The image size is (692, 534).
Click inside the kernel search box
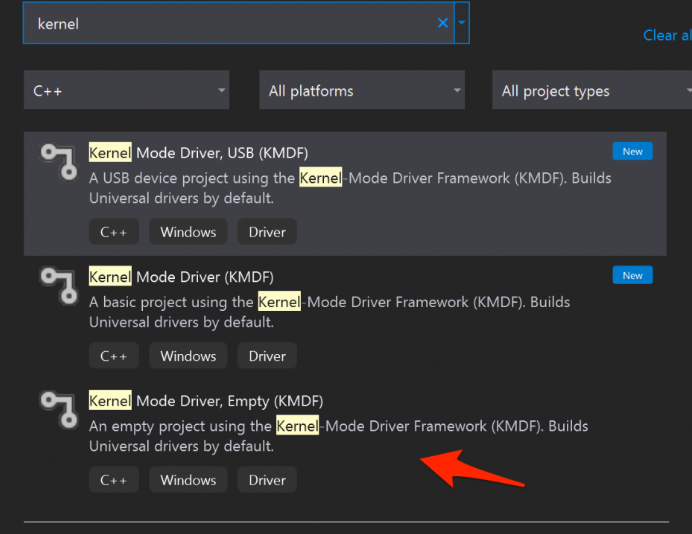pos(230,23)
